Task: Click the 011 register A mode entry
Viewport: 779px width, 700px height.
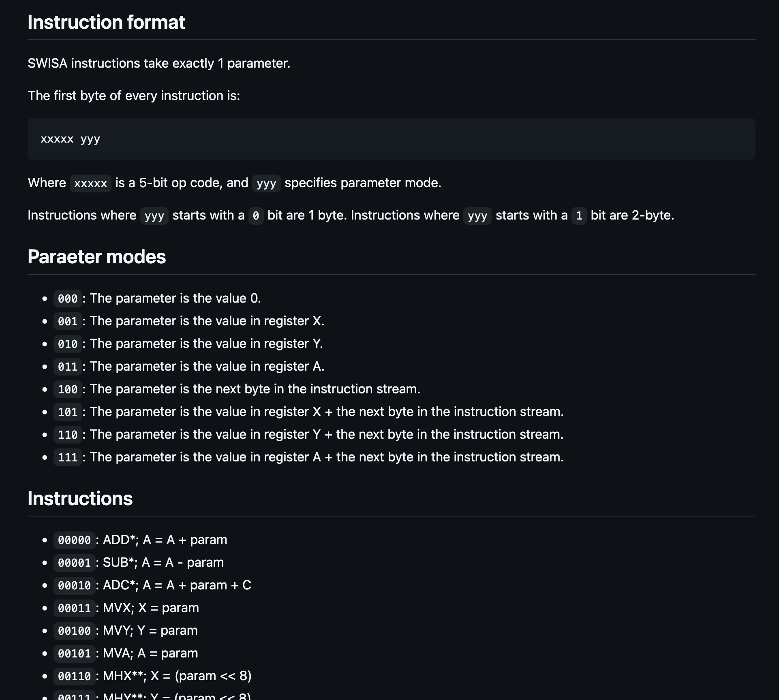Action: coord(68,367)
